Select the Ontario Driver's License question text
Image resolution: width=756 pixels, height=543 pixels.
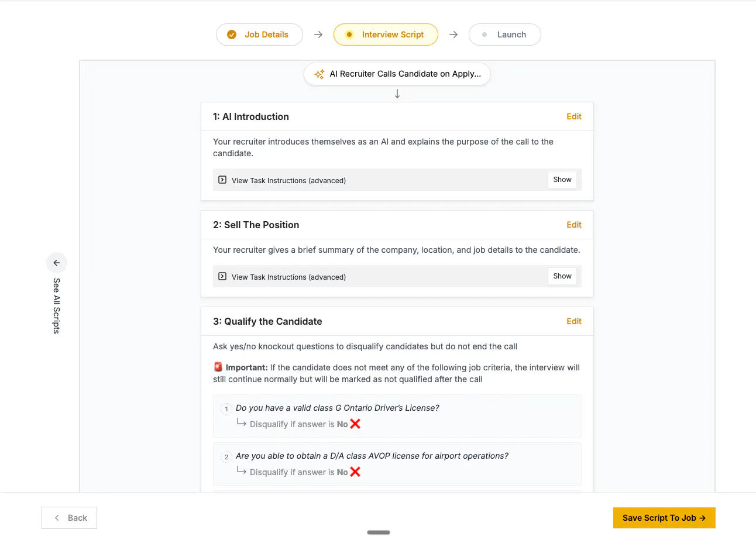point(338,408)
